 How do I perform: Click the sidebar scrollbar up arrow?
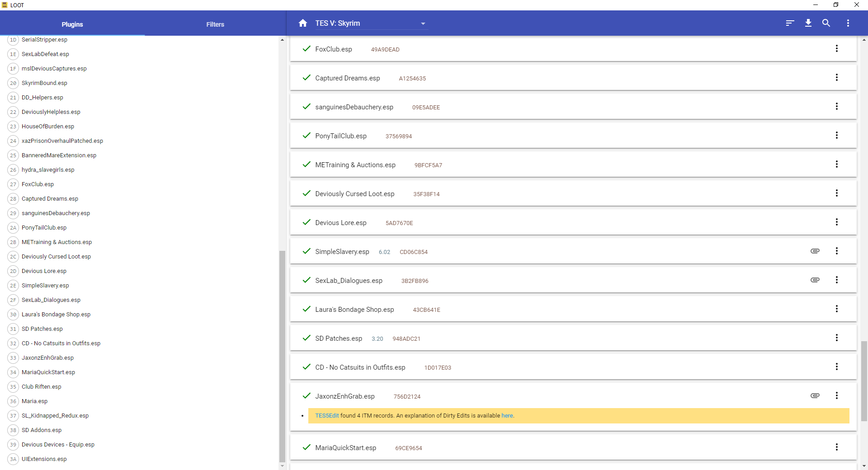(282, 40)
